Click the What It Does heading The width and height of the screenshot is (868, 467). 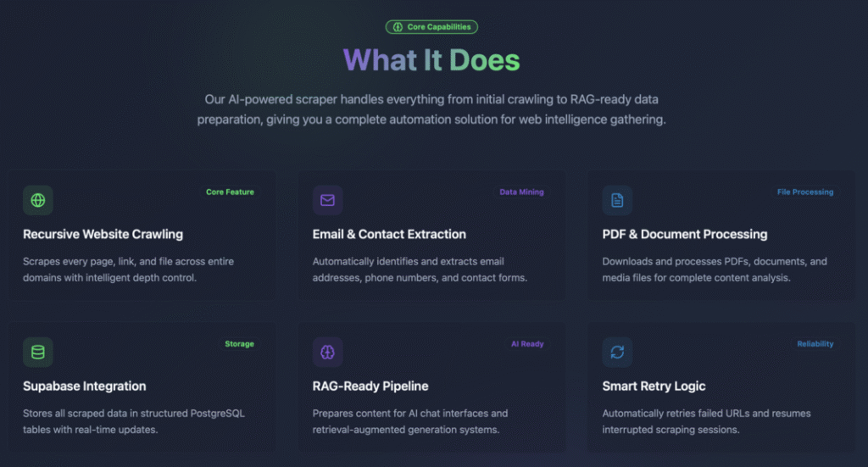coord(431,60)
